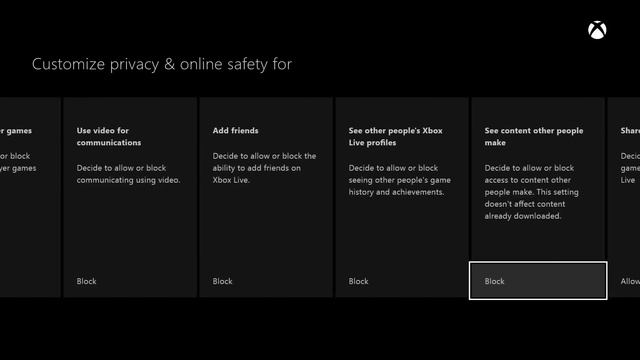640x360 pixels.
Task: Click the Xbox logo icon
Action: (597, 30)
